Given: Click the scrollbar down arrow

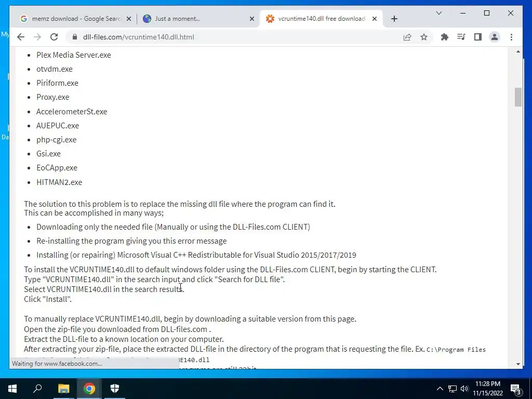Looking at the screenshot, I should 518,364.
